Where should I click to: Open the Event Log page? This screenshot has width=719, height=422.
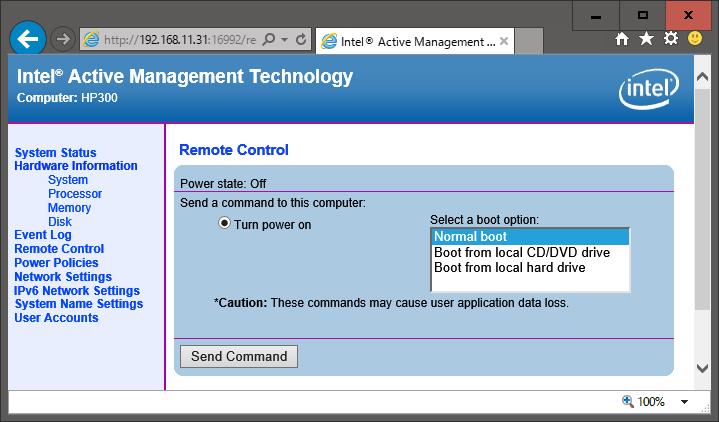tap(43, 235)
